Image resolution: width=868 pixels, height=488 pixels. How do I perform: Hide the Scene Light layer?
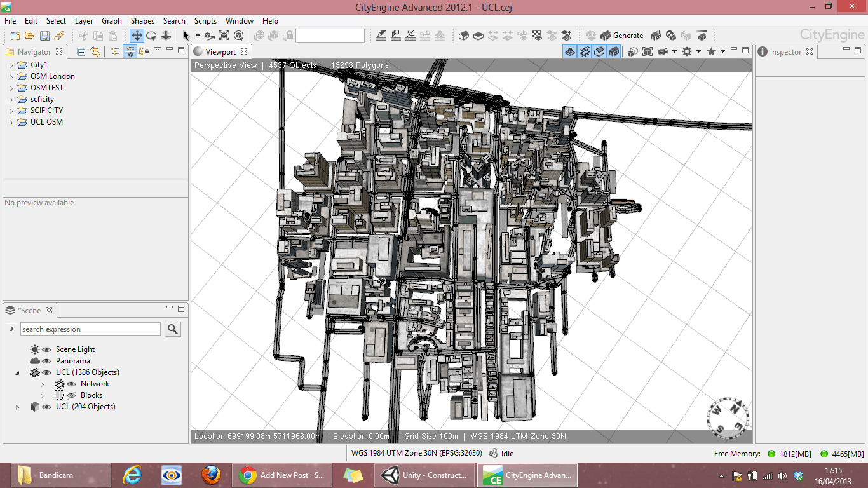coord(46,349)
